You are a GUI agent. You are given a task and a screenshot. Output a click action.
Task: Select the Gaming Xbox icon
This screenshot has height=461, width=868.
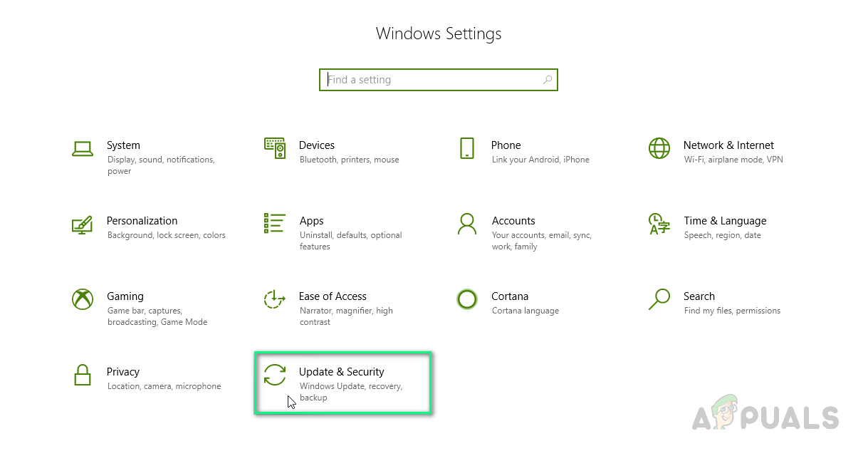point(83,299)
